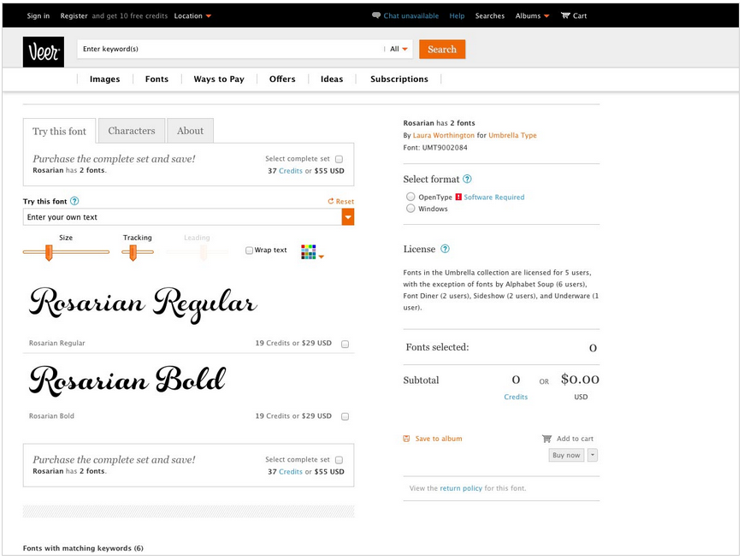Open the color grid picker
The image size is (744, 560).
click(309, 252)
